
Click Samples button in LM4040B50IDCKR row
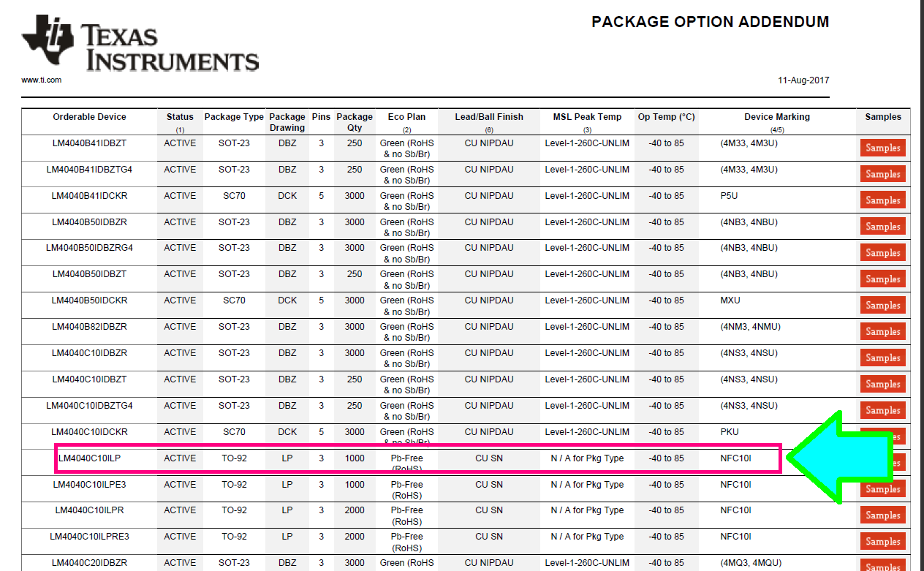pyautogui.click(x=883, y=306)
